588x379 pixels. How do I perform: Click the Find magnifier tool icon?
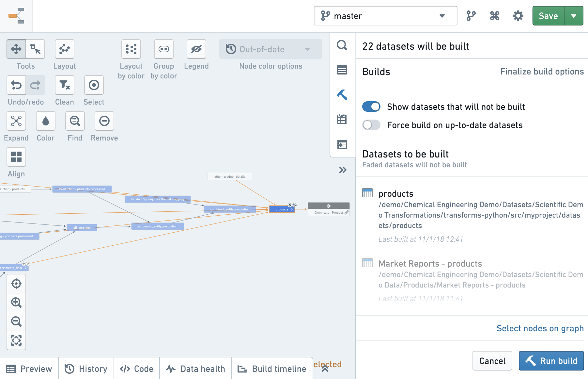(x=75, y=121)
